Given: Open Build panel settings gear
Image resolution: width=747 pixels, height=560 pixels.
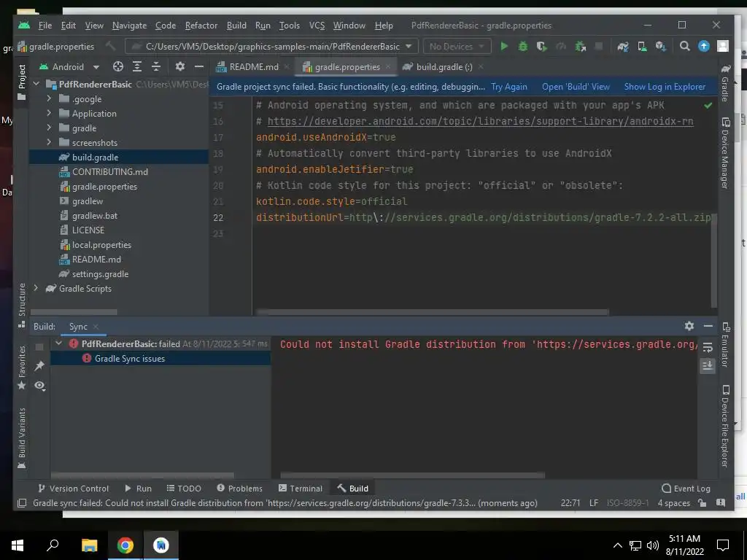Looking at the screenshot, I should pyautogui.click(x=689, y=326).
